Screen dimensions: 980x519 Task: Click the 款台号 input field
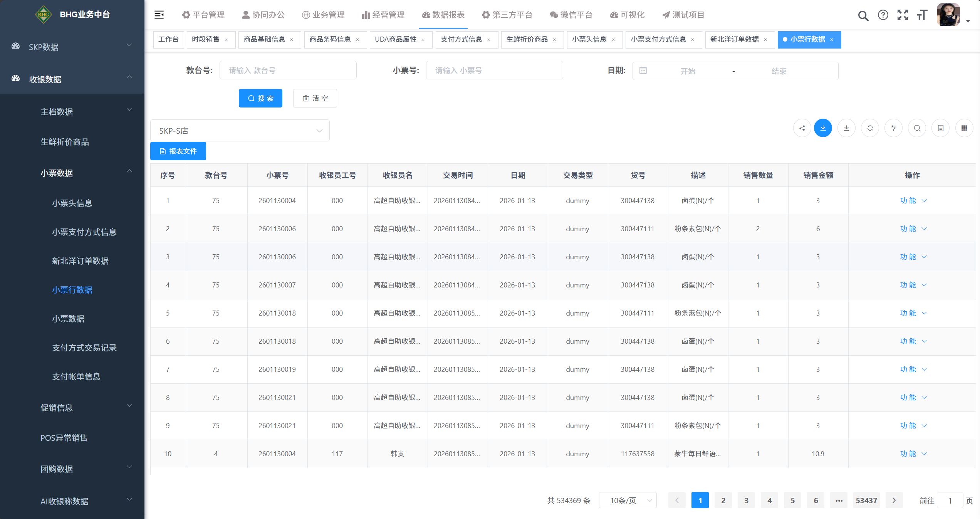click(288, 71)
